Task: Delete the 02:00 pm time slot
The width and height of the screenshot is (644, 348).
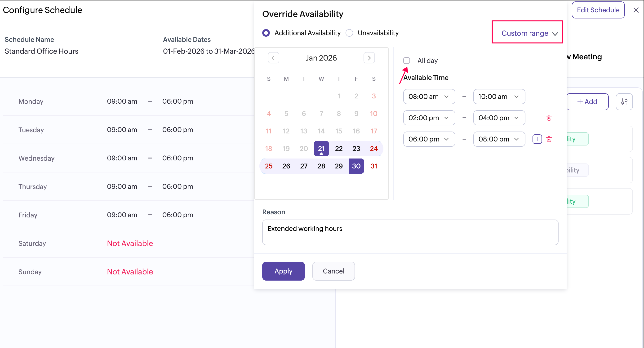Action: 549,118
